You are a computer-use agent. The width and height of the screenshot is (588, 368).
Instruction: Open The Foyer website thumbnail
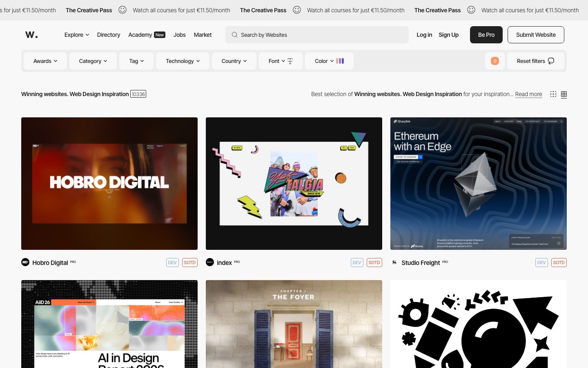point(294,324)
